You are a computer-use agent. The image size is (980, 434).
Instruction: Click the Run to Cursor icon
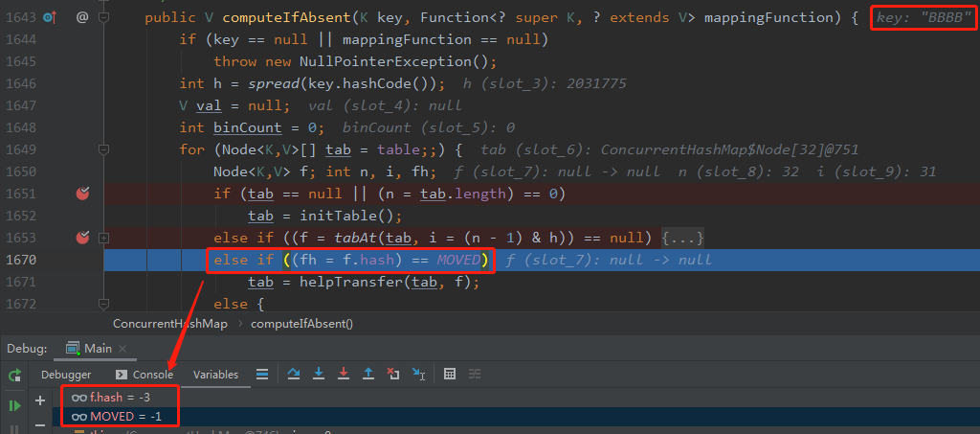tap(418, 374)
